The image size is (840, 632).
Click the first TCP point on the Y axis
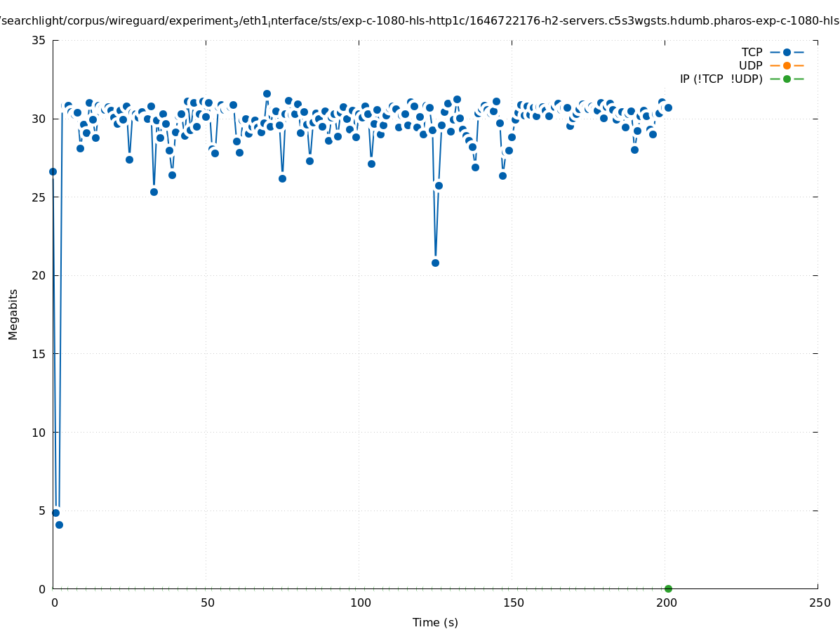click(53, 171)
